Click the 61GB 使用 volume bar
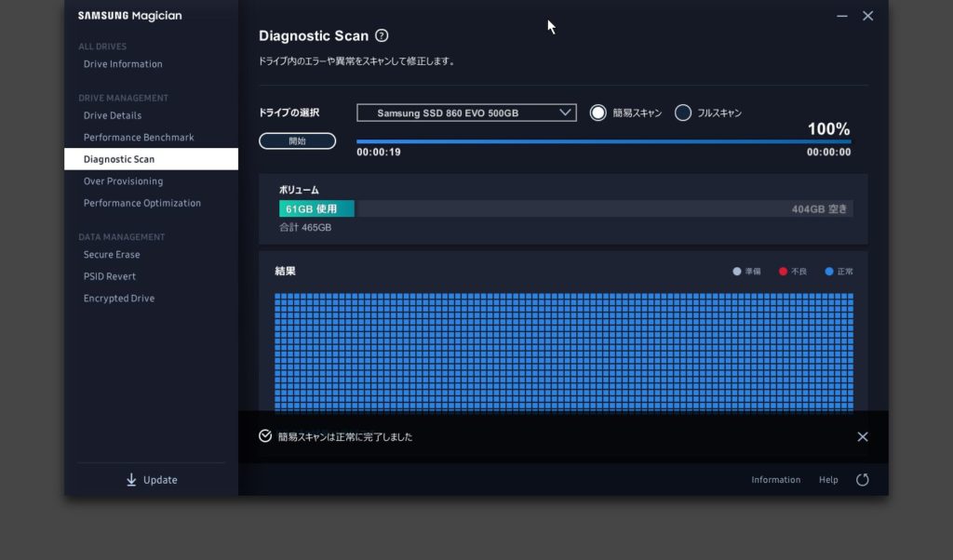Screen dimensions: 953x560 click(x=316, y=209)
